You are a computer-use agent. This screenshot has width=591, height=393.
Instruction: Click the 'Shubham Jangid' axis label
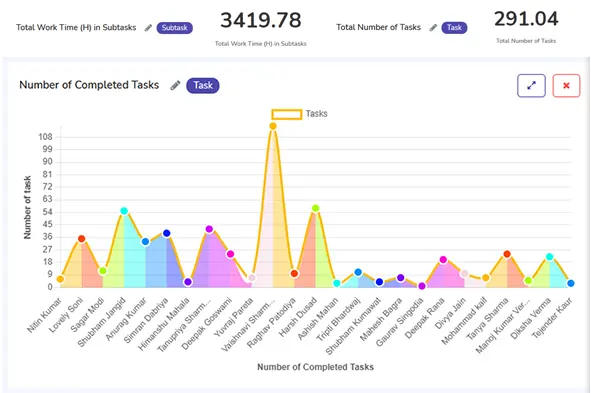(102, 322)
